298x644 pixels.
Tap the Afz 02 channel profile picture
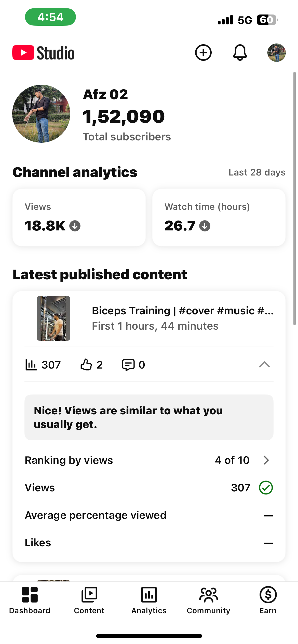pyautogui.click(x=41, y=114)
